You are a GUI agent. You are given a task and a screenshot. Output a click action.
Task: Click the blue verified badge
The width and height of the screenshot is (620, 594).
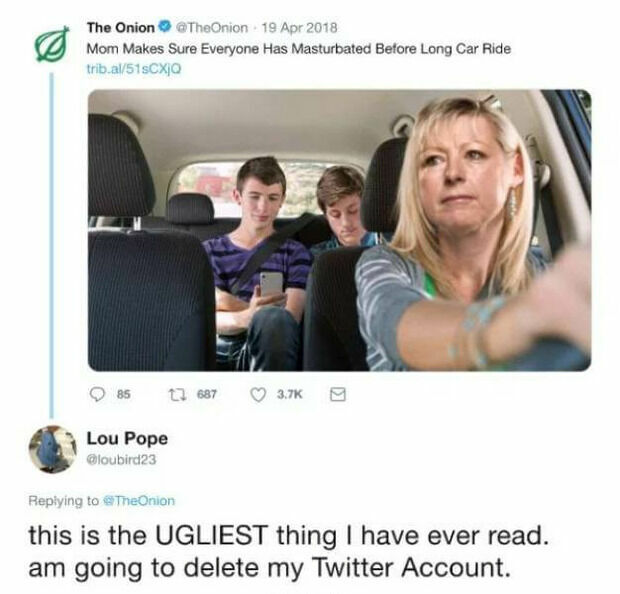click(x=164, y=27)
